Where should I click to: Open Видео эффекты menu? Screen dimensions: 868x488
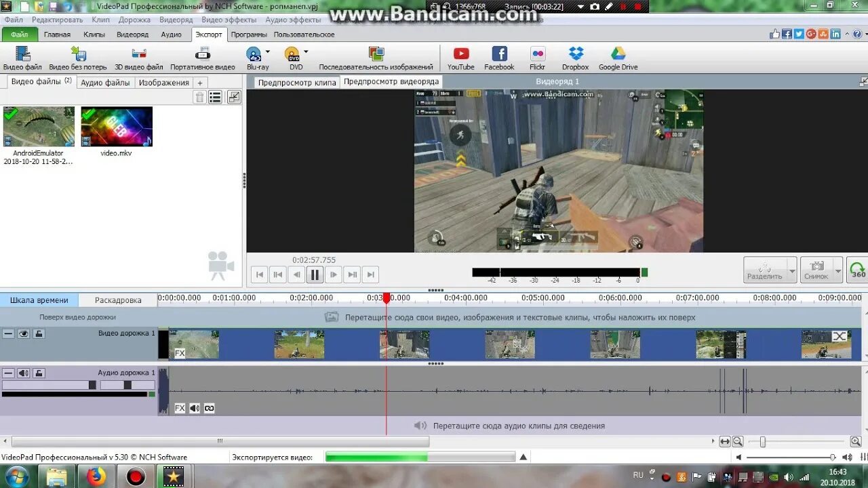(229, 20)
